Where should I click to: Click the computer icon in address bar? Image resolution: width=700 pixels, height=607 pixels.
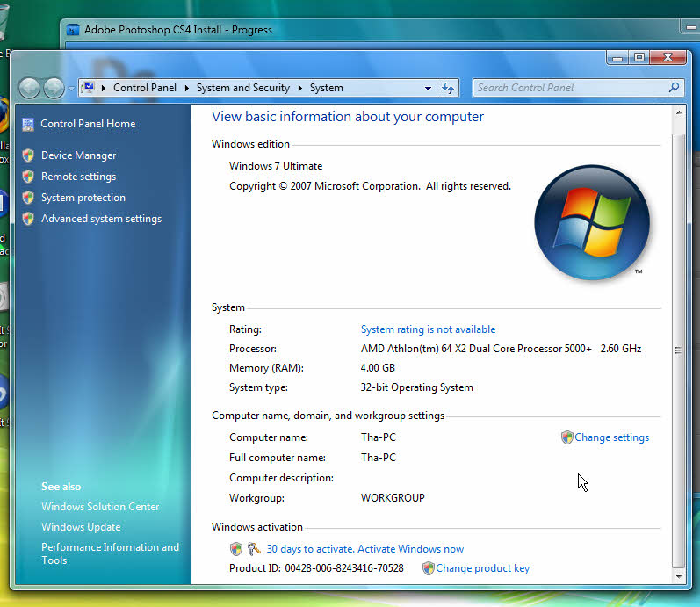(89, 87)
